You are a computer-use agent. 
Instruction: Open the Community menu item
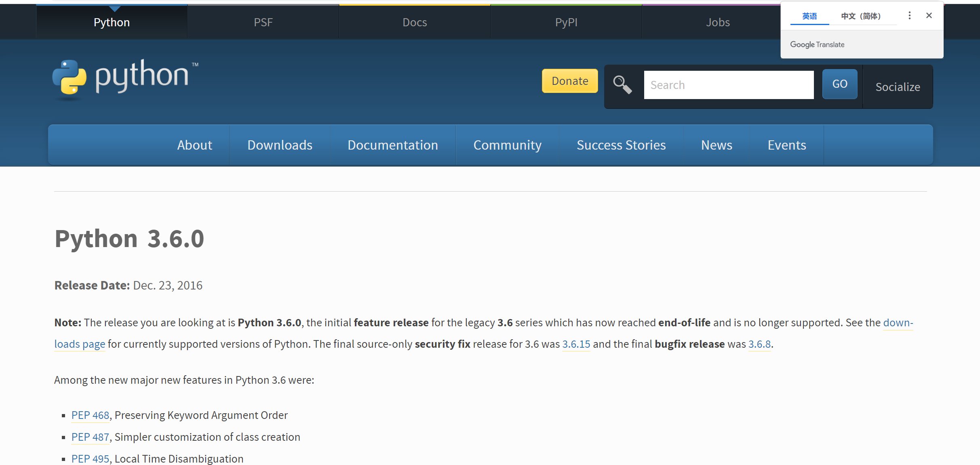[507, 145]
